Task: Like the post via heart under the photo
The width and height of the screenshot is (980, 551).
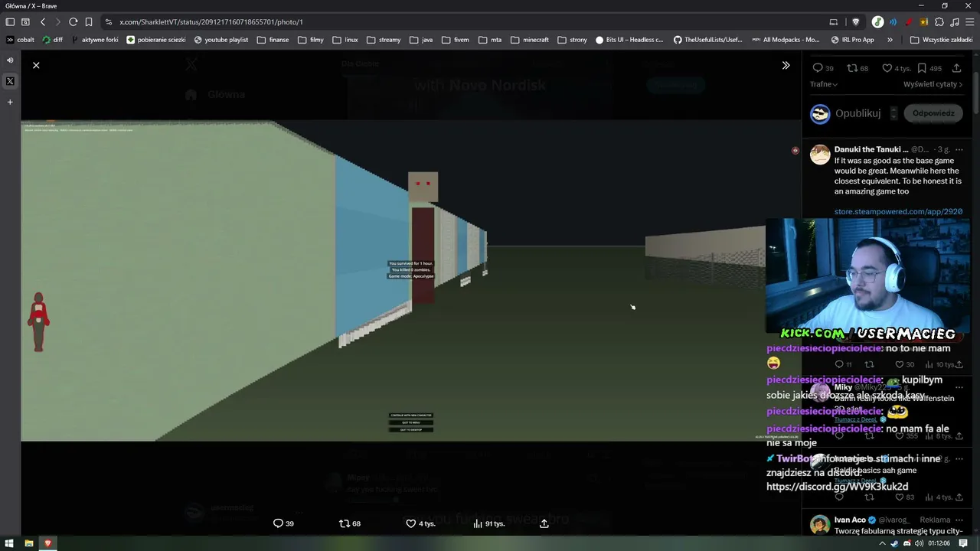Action: point(420,523)
